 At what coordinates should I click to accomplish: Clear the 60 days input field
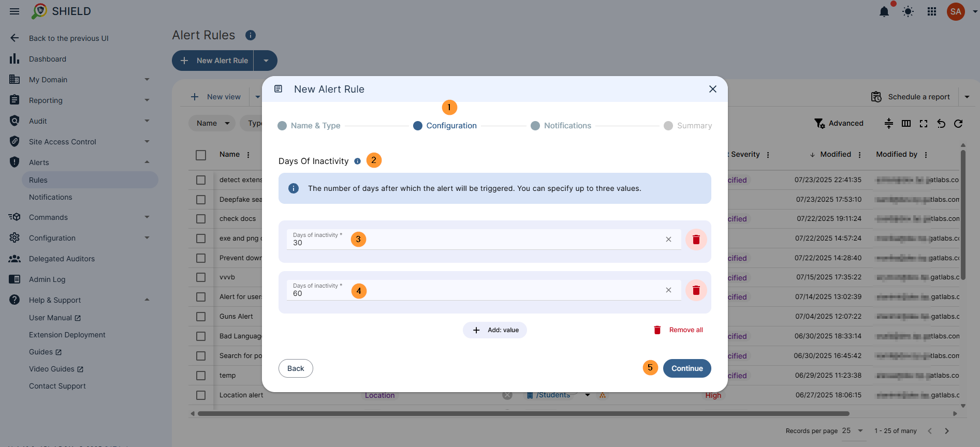(668, 290)
